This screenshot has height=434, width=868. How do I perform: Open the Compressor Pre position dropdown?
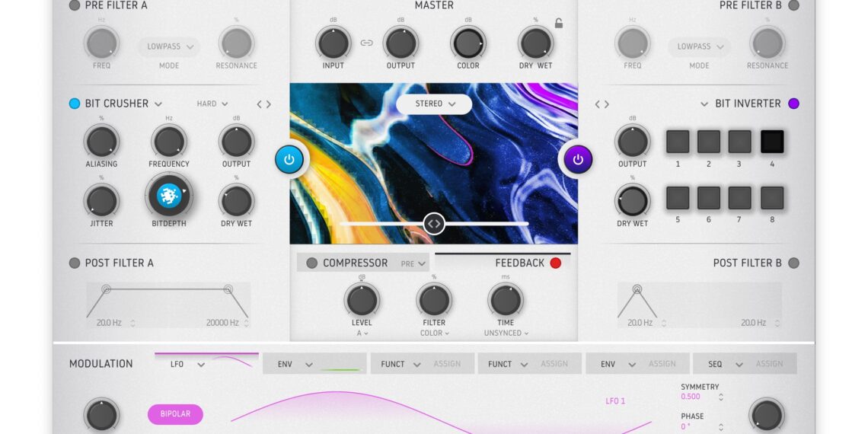click(x=413, y=263)
